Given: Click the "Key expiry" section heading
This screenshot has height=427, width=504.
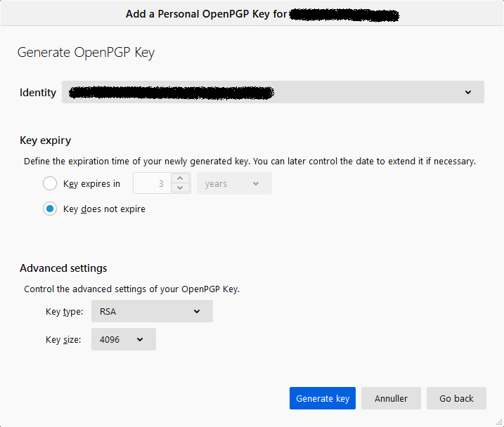Looking at the screenshot, I should (x=45, y=140).
